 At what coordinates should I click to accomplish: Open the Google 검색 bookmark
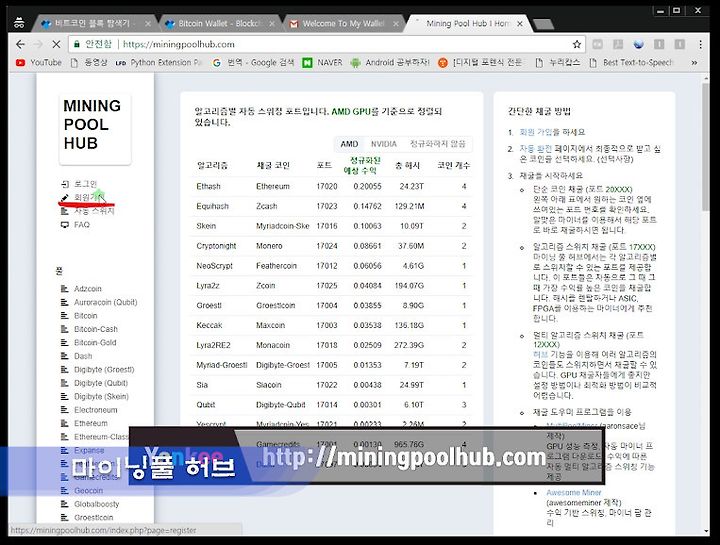coord(253,62)
